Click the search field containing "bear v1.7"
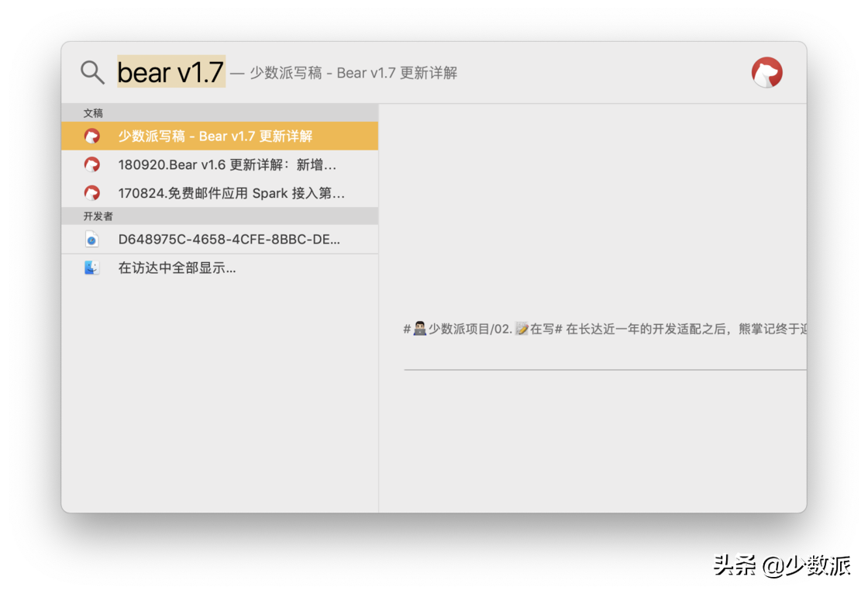 pos(171,72)
